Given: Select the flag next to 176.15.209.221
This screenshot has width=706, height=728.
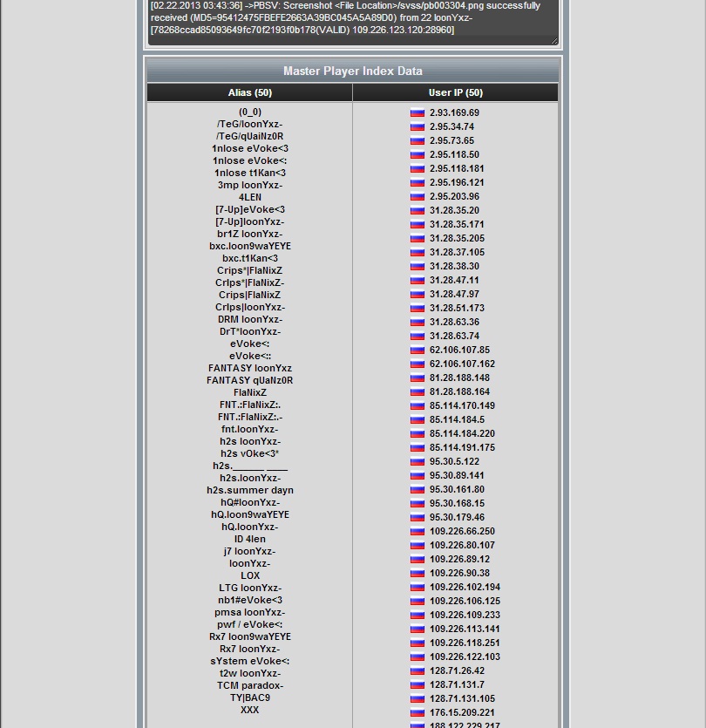Looking at the screenshot, I should click(417, 712).
